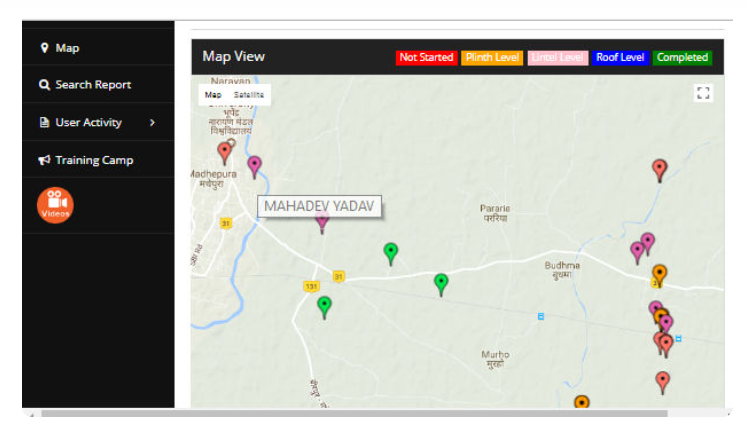Image resolution: width=747 pixels, height=435 pixels.
Task: Click the pink marker beside Madhepura
Action: click(x=254, y=167)
